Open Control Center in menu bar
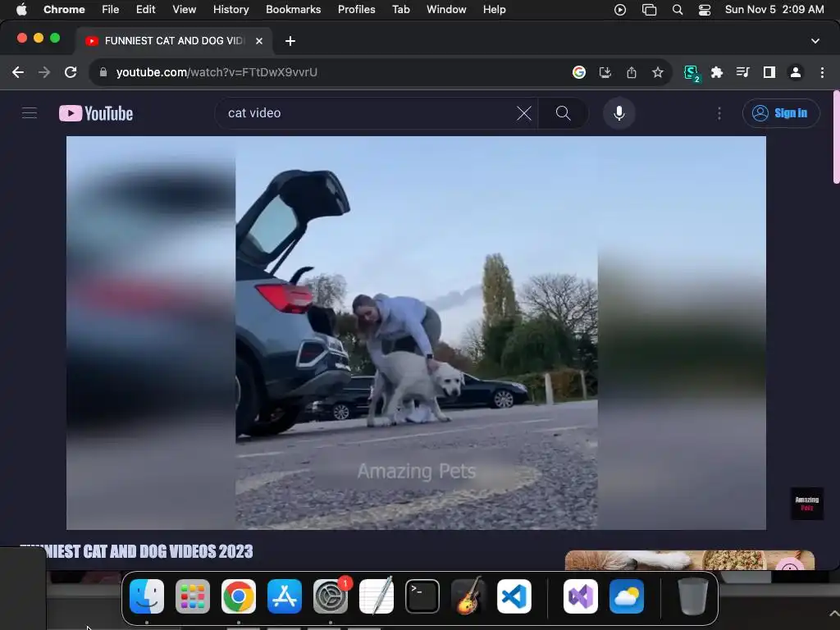840x630 pixels. [x=705, y=10]
